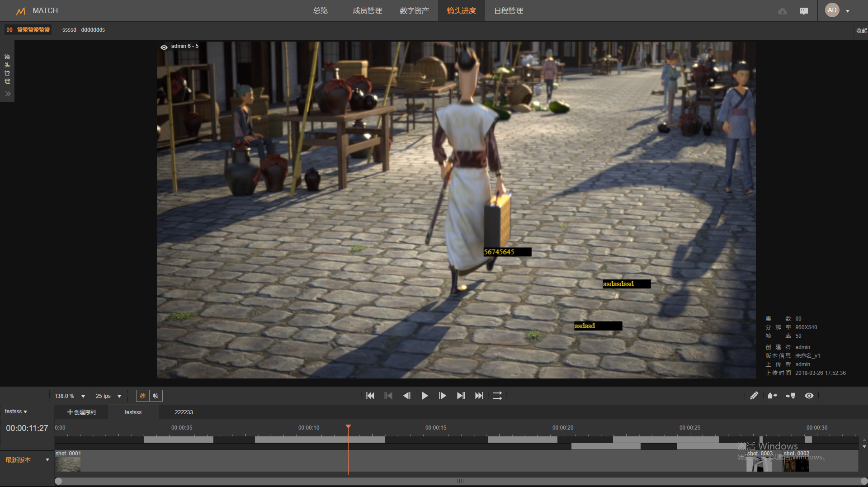This screenshot has width=868, height=487.
Task: Open the 日程管理 tab
Action: (x=509, y=11)
